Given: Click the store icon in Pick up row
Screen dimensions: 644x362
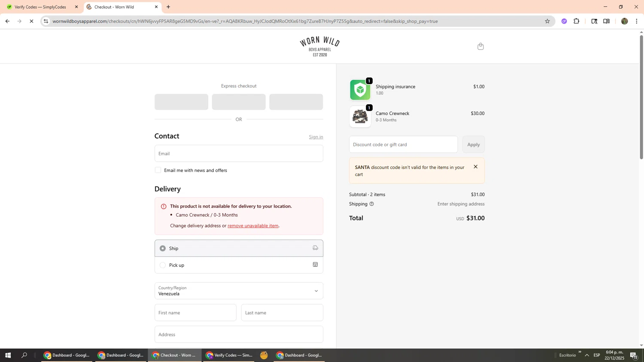Looking at the screenshot, I should [x=315, y=265].
